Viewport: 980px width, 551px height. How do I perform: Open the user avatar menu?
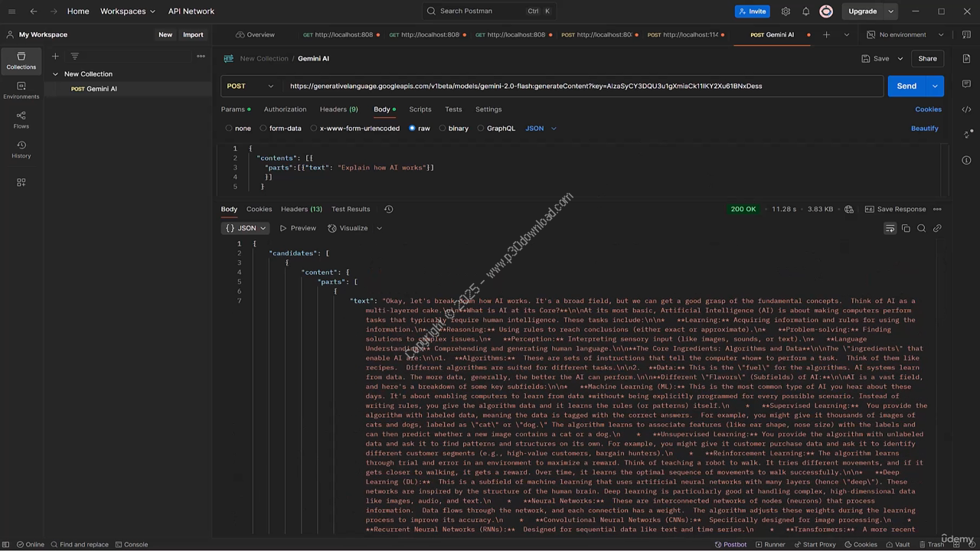826,11
